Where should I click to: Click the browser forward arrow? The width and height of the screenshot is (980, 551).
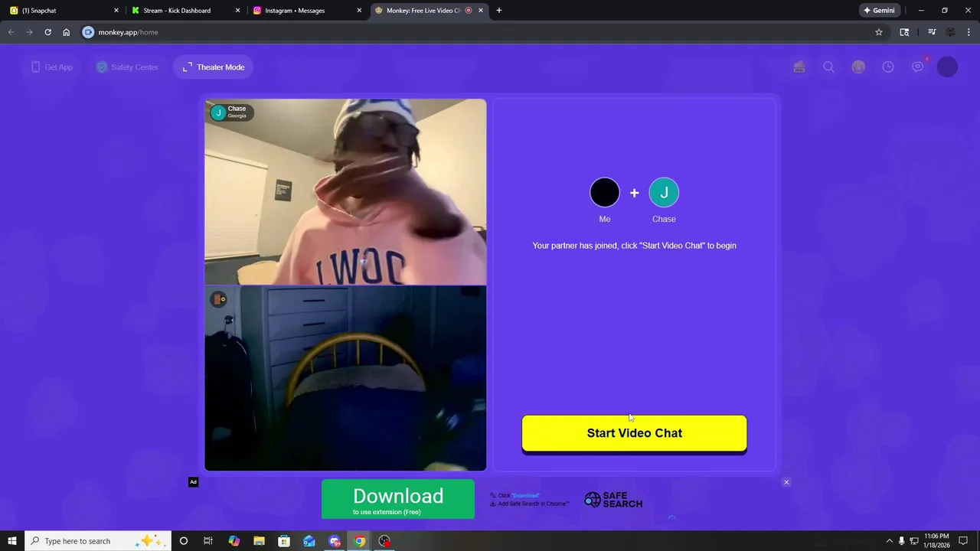pyautogui.click(x=29, y=32)
